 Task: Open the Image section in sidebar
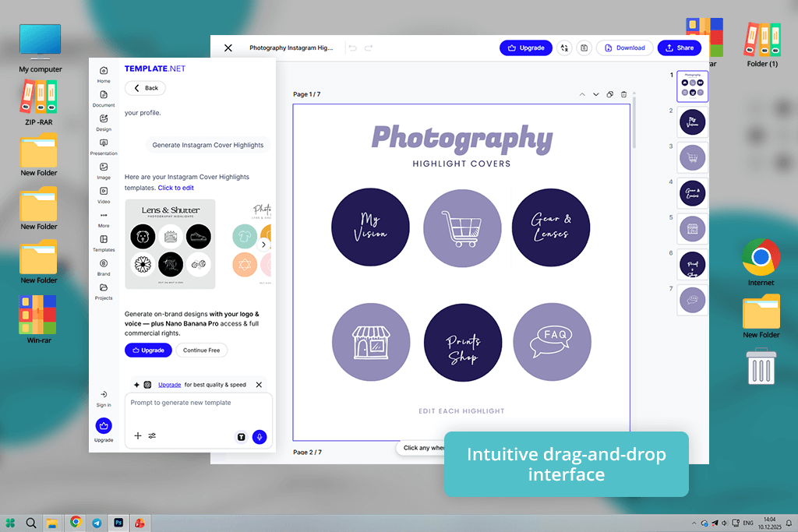[104, 171]
